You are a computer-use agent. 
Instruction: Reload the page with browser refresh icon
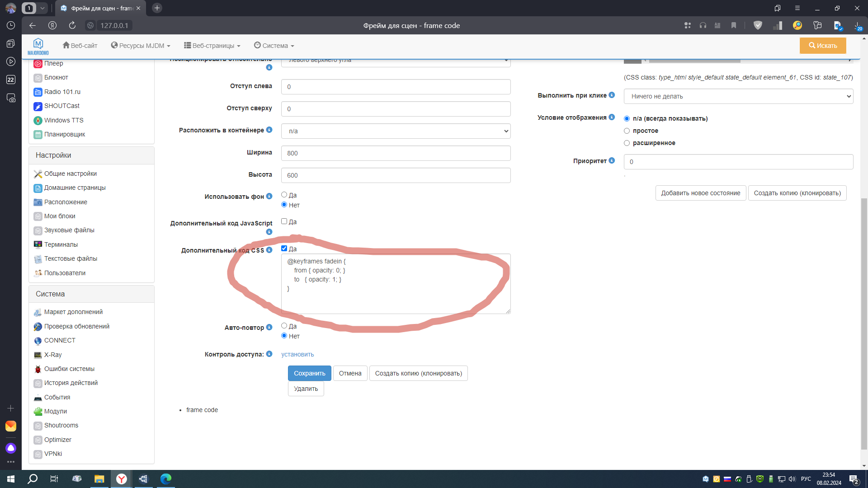(72, 26)
